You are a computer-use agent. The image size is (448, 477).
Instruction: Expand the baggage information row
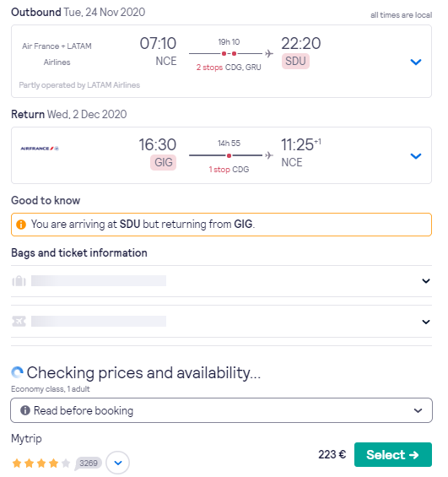[x=221, y=281]
